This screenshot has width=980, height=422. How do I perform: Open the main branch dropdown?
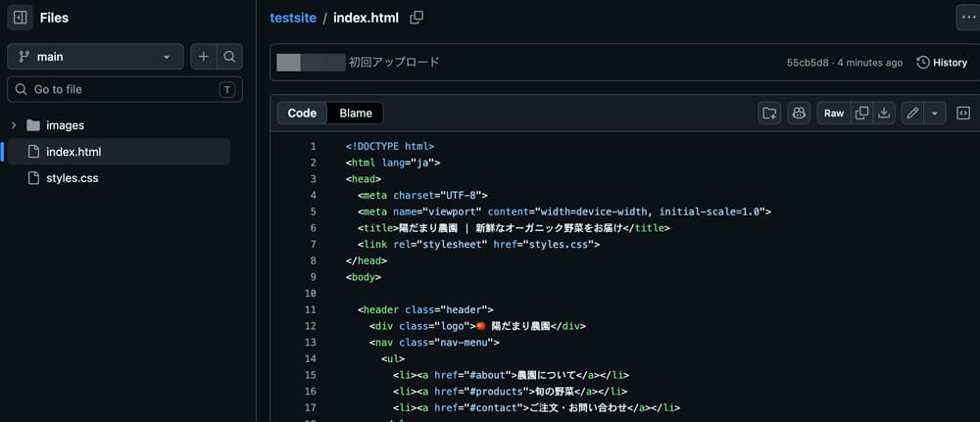[95, 57]
